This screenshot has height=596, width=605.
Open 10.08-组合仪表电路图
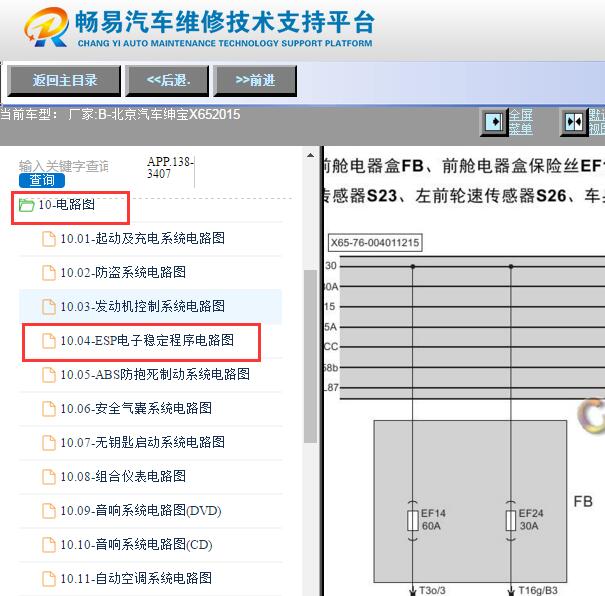point(123,476)
